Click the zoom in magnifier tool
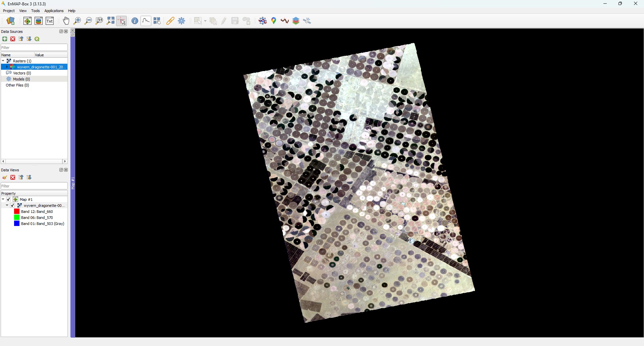The image size is (644, 346). (77, 21)
